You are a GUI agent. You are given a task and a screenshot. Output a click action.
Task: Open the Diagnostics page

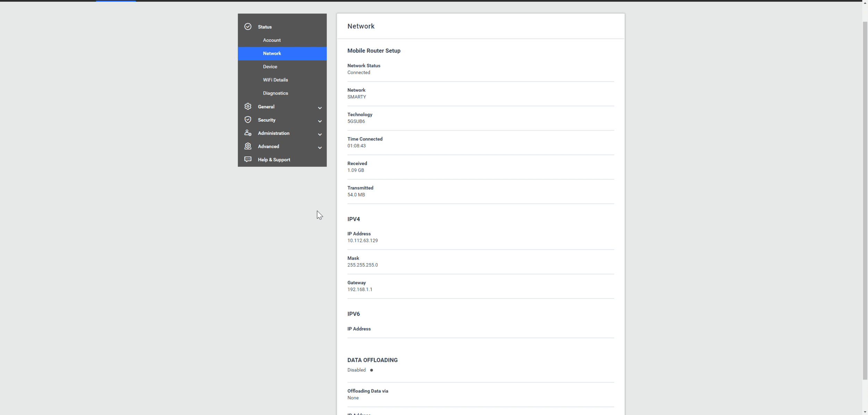(x=275, y=93)
